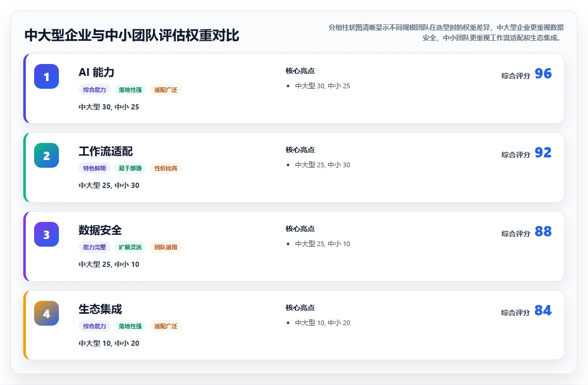Select the AI 能力 card title
The height and width of the screenshot is (385, 588).
(97, 72)
